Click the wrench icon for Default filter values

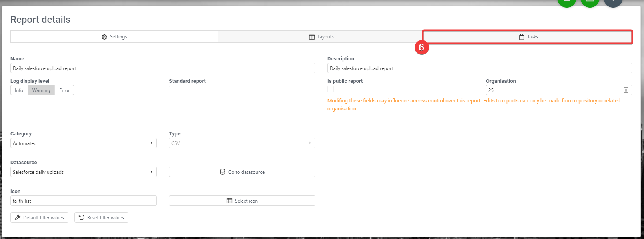18,217
